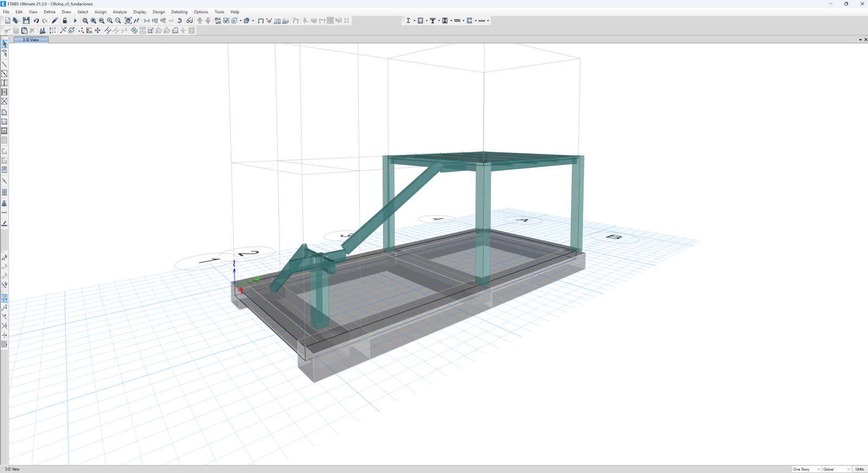Restore full view zoom icon
This screenshot has width=868, height=473.
pos(93,21)
